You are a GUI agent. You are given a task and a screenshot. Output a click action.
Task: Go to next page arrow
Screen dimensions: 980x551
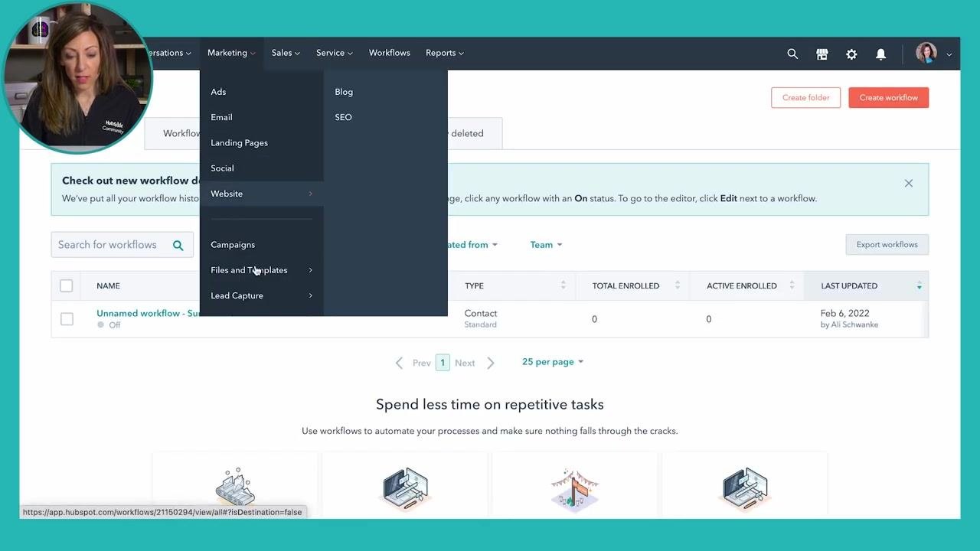tap(491, 363)
